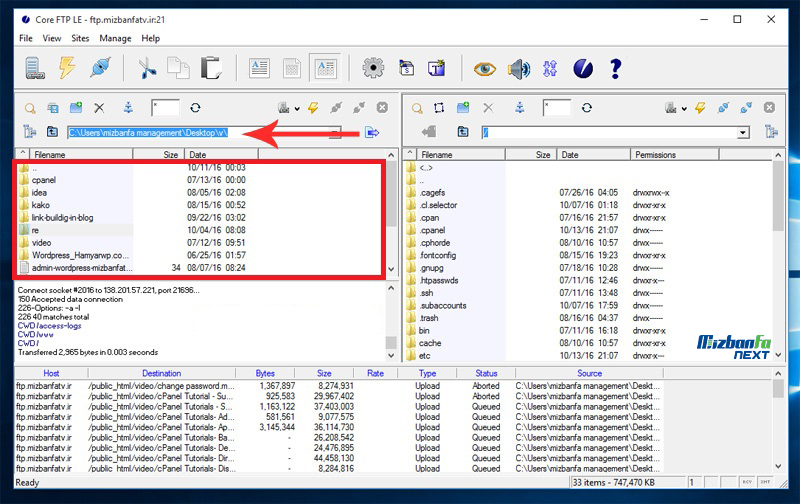
Task: Select the first Aborted queue entry
Action: click(337, 386)
